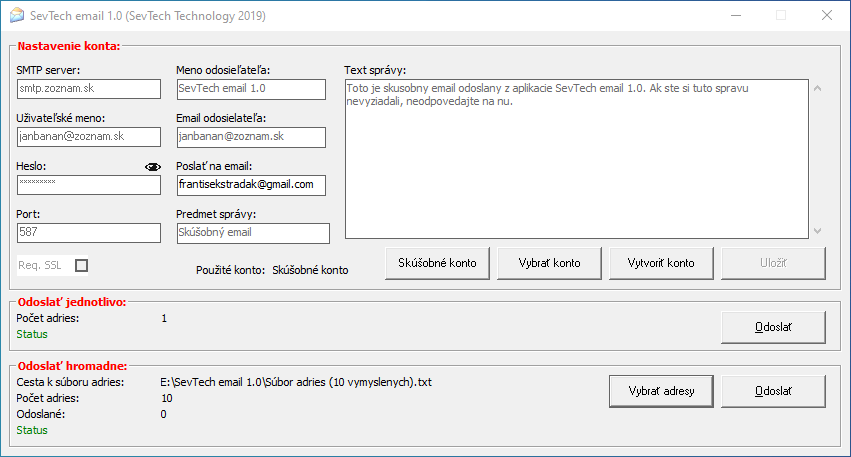Minimize the SevTech email window
The width and height of the screenshot is (851, 457).
[736, 15]
